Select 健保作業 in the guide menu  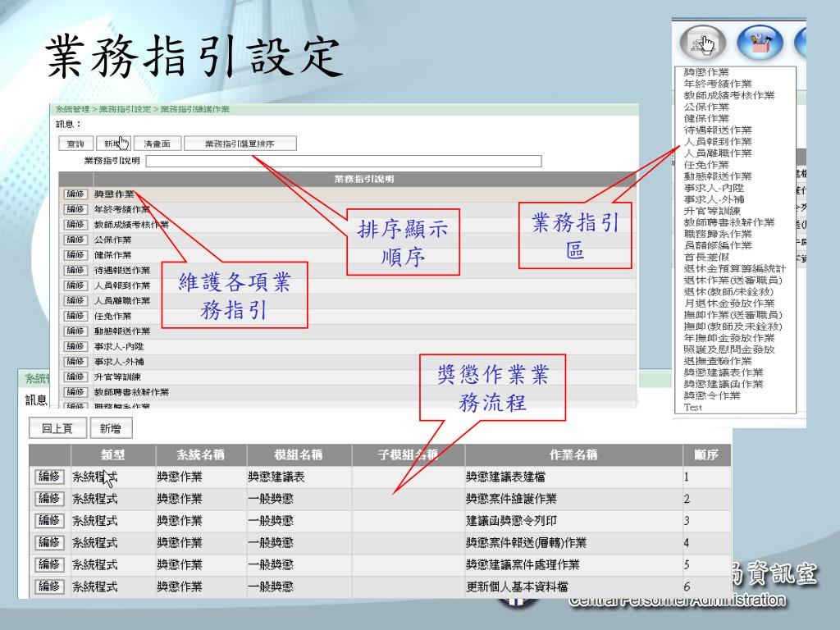click(706, 118)
